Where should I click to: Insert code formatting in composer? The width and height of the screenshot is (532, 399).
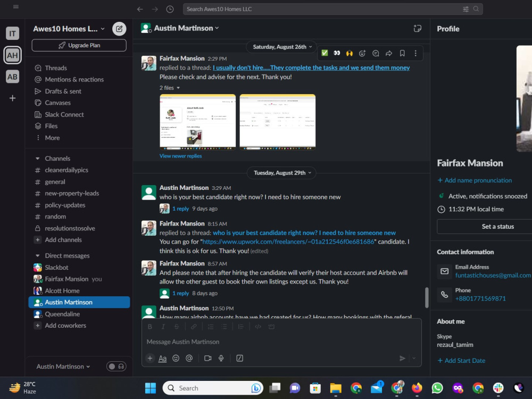click(258, 327)
